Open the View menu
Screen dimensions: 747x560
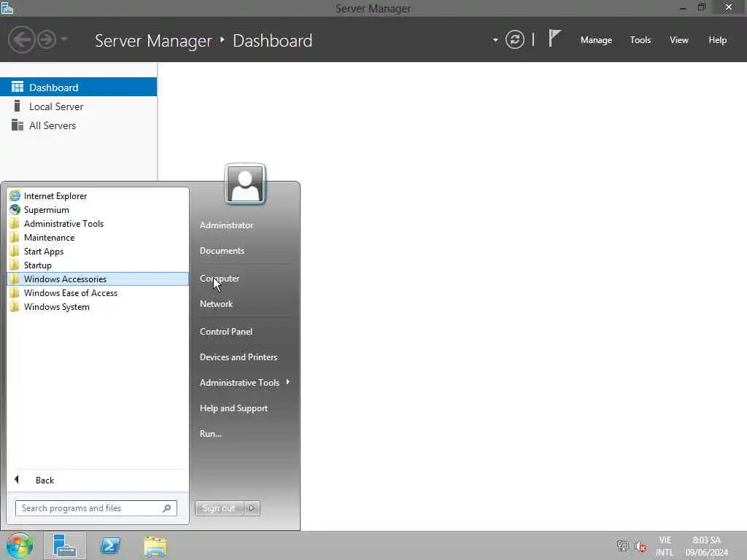pyautogui.click(x=679, y=40)
